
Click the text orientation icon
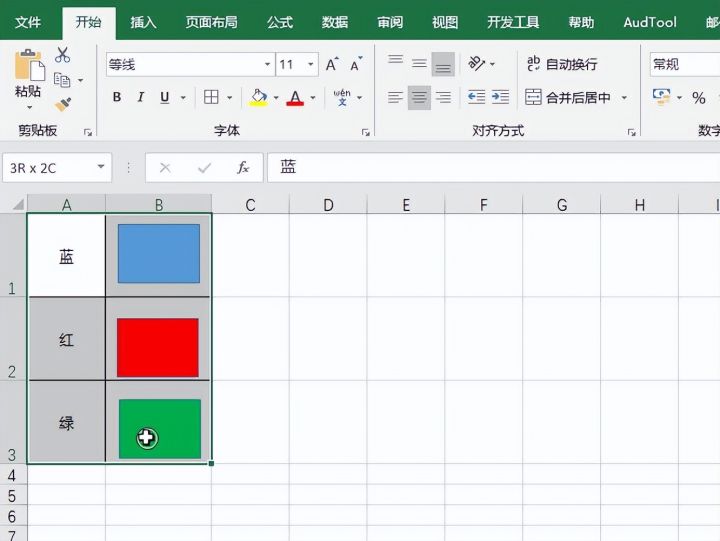pos(476,63)
